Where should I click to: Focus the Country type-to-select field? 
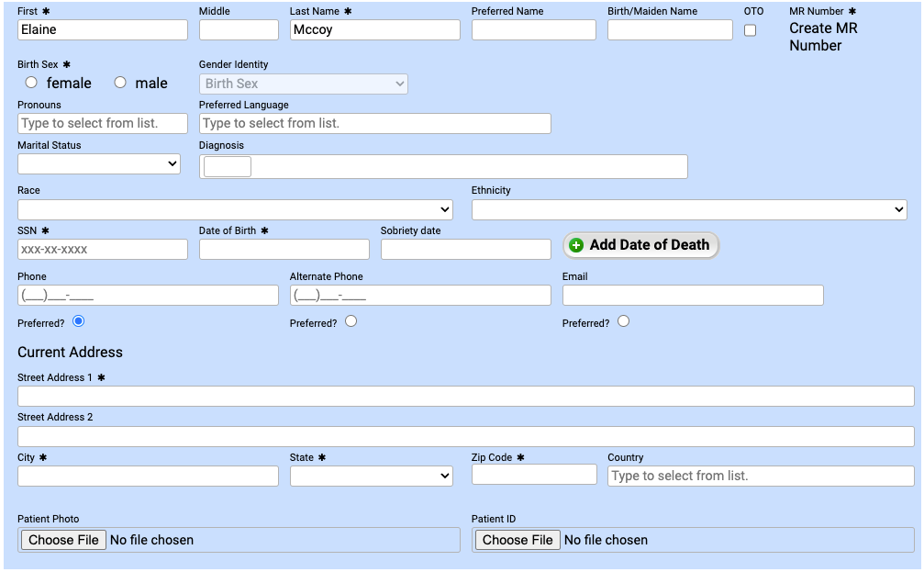click(760, 476)
